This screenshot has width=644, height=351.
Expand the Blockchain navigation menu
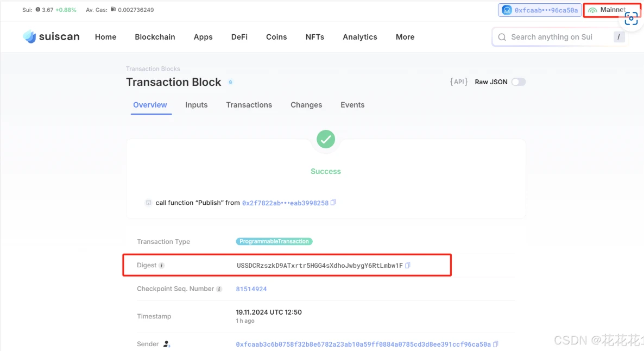(x=155, y=37)
